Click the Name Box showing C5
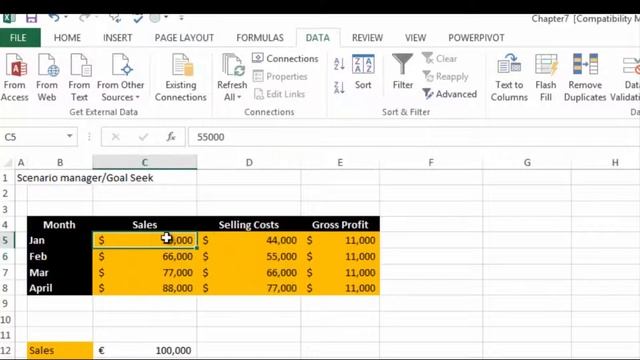 click(33, 137)
